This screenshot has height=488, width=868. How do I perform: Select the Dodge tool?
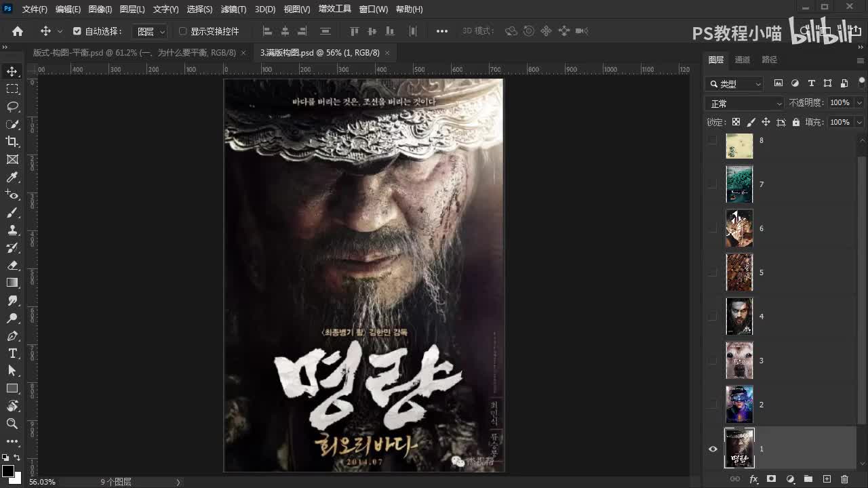pyautogui.click(x=12, y=318)
